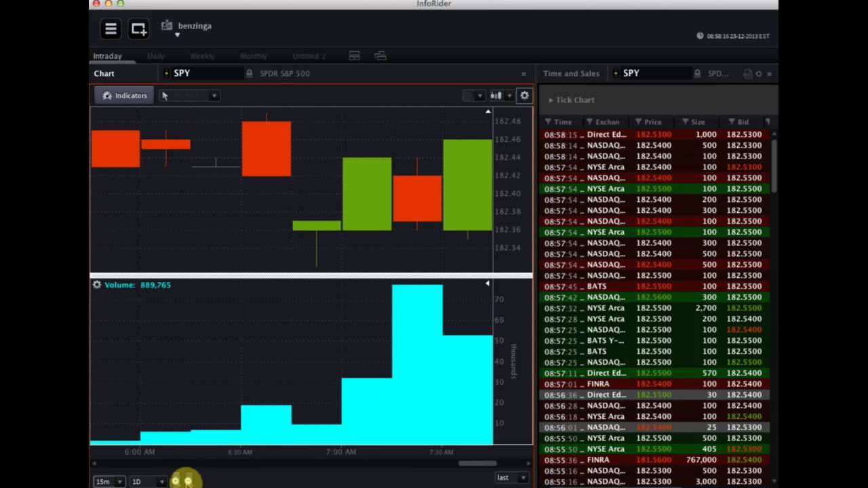Switch to the Intraday tab
This screenshot has height=488, width=868.
[x=107, y=56]
